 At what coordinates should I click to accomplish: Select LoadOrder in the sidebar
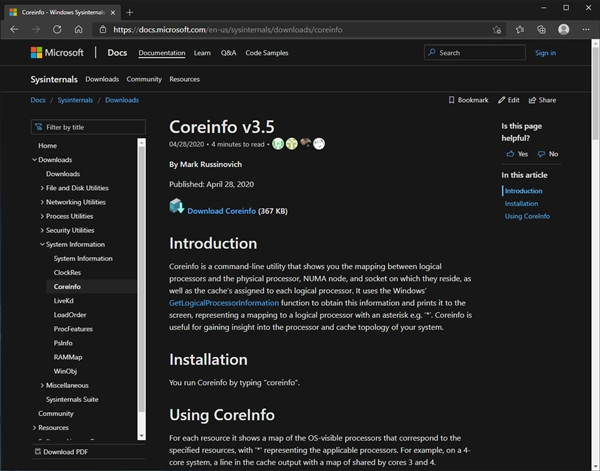tap(70, 315)
